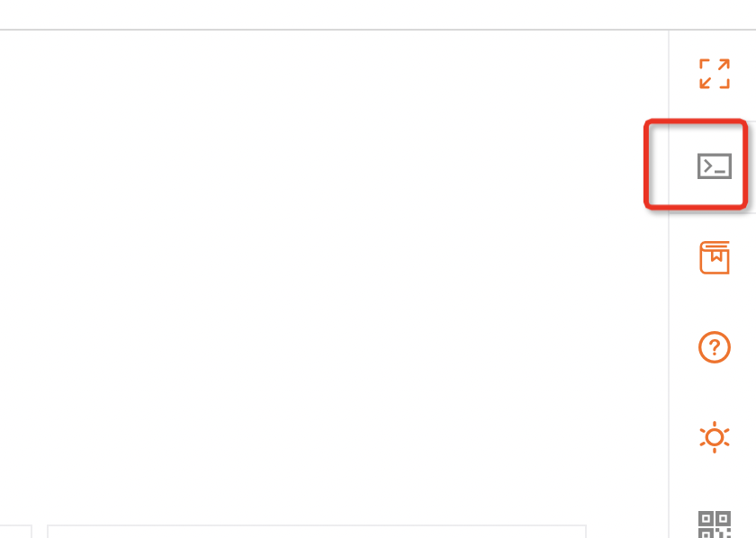This screenshot has width=756, height=538.
Task: Click the sun brightness icon
Action: coord(714,437)
